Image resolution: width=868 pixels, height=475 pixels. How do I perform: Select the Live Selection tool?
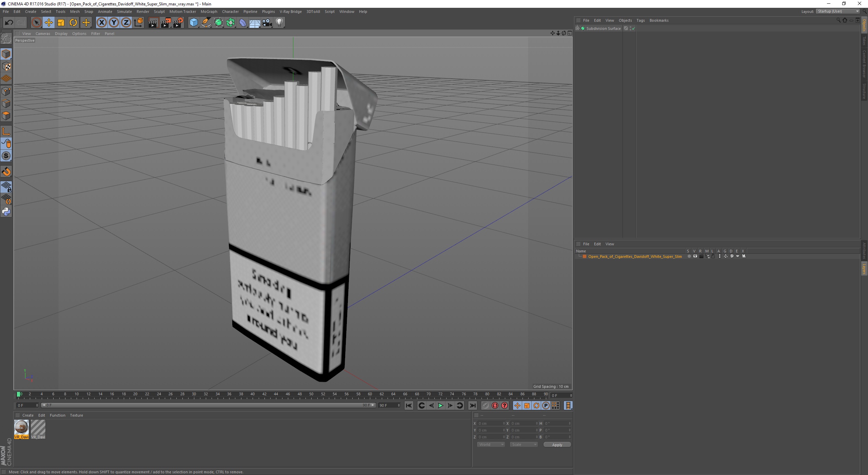(36, 23)
